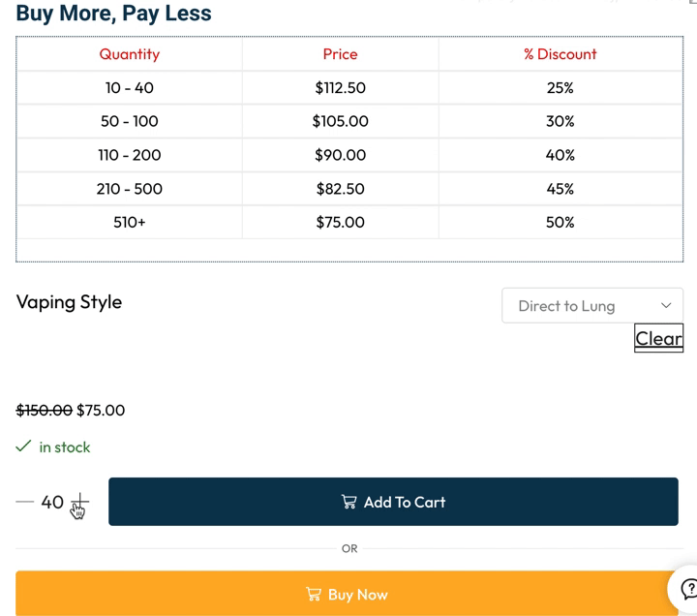Click the 45% discount cell

(x=560, y=189)
